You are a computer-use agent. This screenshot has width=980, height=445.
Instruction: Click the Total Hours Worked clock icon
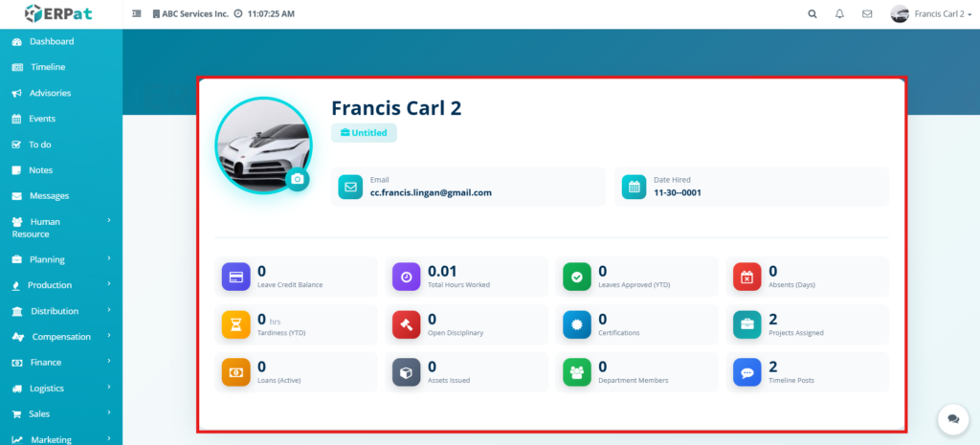coord(407,278)
